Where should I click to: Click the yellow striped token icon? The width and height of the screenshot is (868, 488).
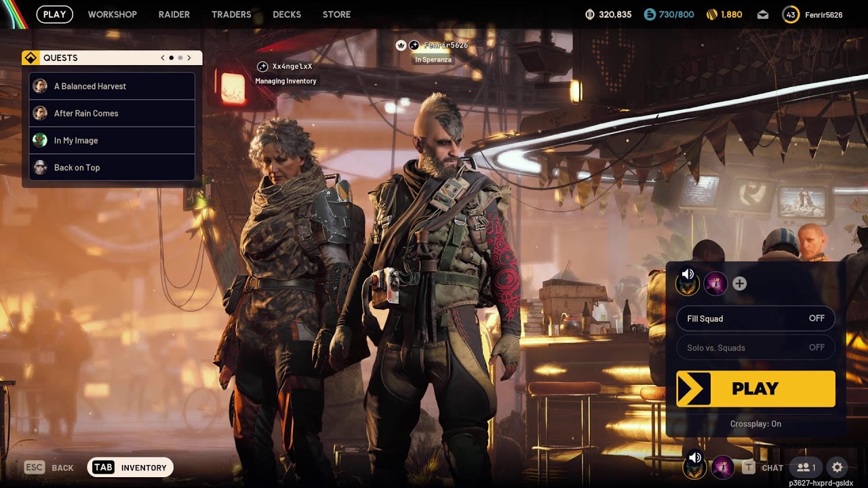pos(712,14)
